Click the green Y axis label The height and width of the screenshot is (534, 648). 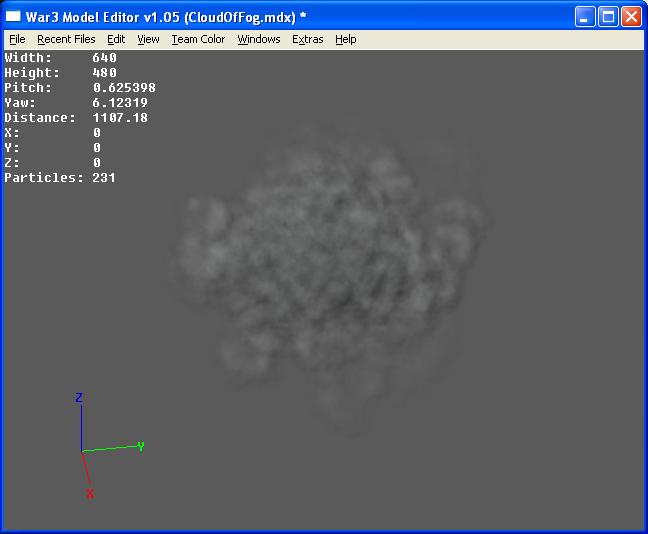pyautogui.click(x=141, y=446)
